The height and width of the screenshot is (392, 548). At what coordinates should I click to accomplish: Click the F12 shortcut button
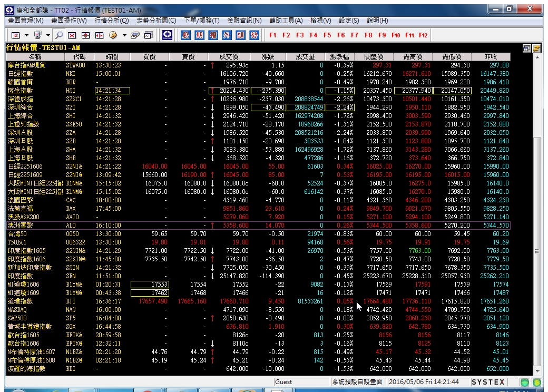click(x=423, y=35)
